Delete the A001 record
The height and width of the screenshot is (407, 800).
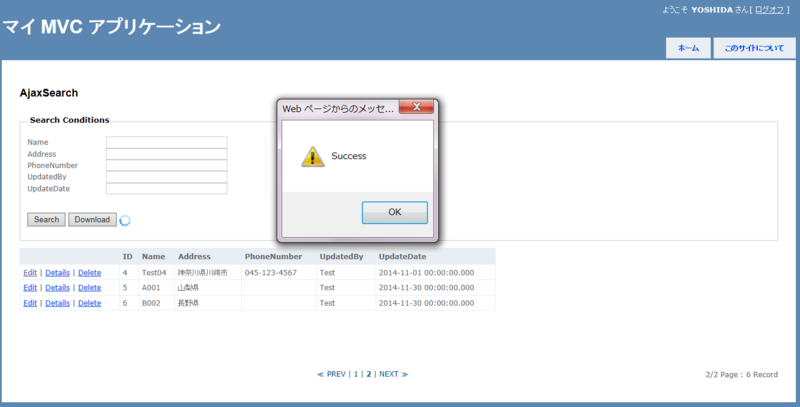[89, 288]
